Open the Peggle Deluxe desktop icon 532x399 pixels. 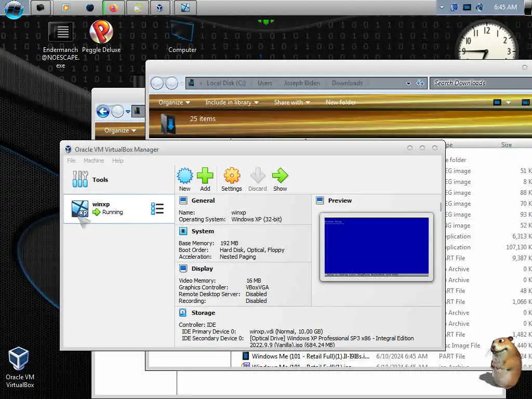pos(101,37)
